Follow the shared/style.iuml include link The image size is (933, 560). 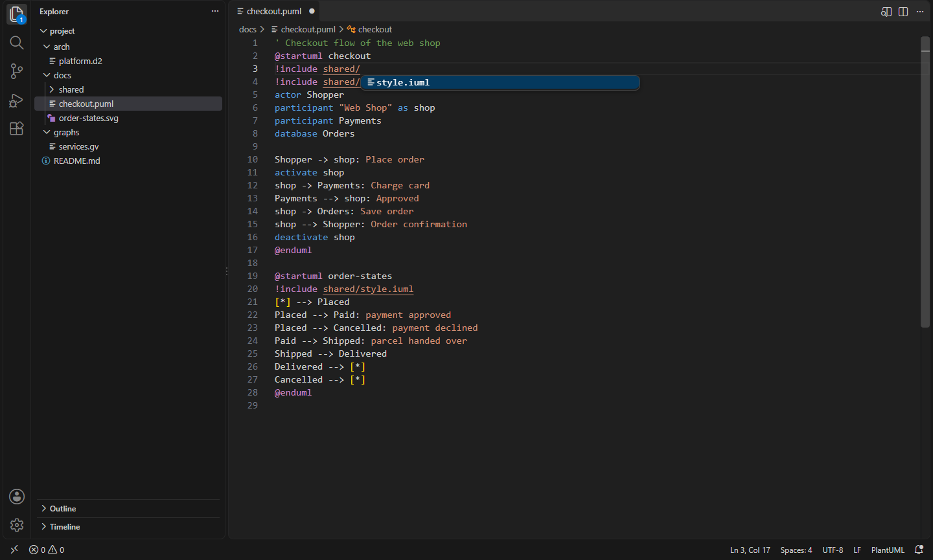368,289
